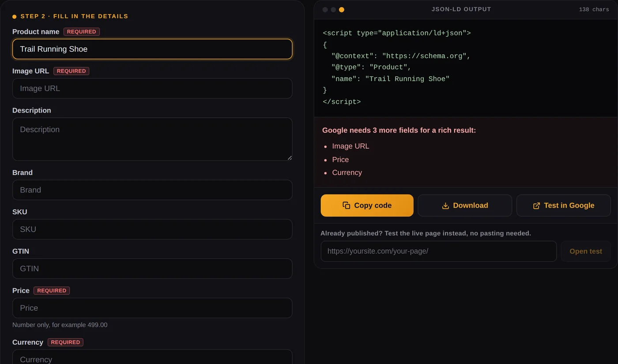Screen dimensions: 618x364
Task: Click the Already published helper text
Action: 426,233
